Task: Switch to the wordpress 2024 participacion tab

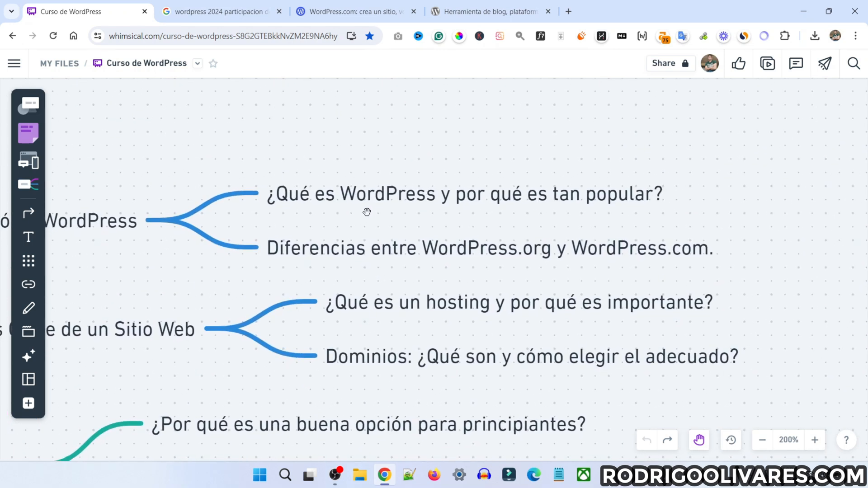Action: (222, 11)
